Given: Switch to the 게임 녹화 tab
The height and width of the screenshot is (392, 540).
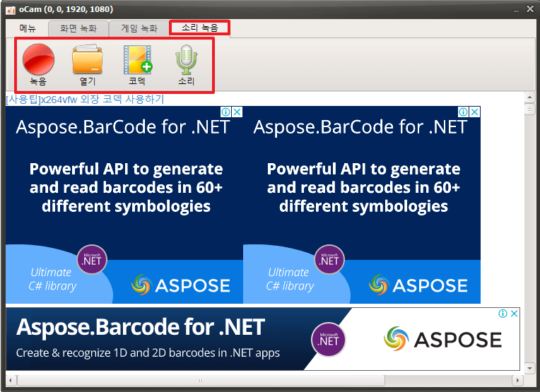Looking at the screenshot, I should tap(139, 28).
